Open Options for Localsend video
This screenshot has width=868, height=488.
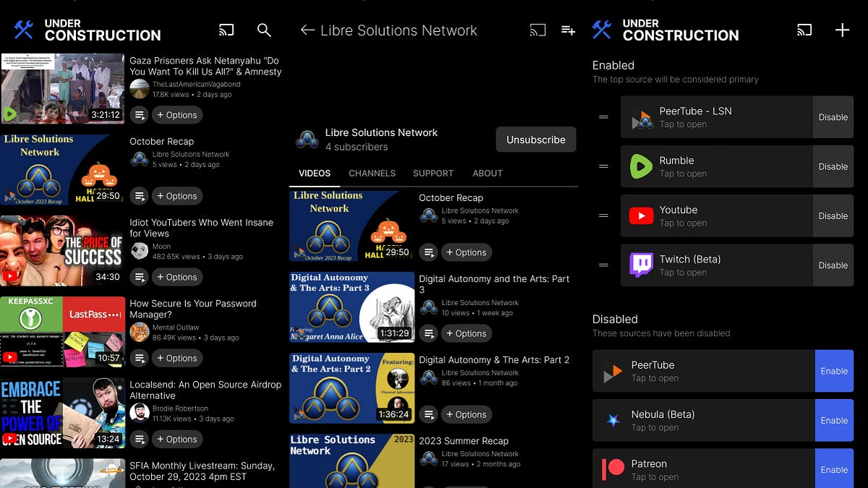pyautogui.click(x=177, y=438)
